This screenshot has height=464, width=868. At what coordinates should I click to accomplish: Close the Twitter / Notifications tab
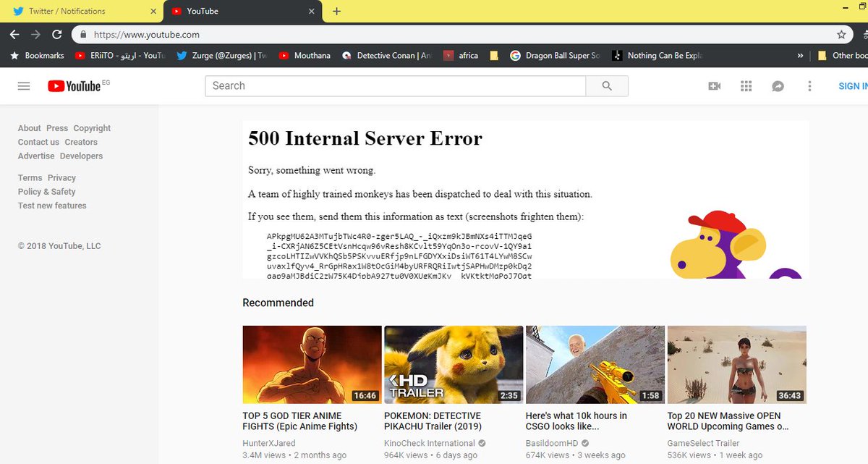tap(153, 11)
